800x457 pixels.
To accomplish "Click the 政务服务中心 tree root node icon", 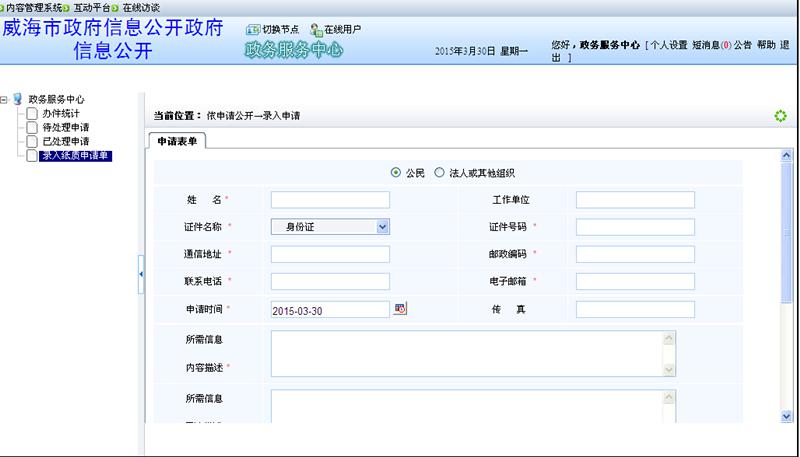I will point(18,99).
